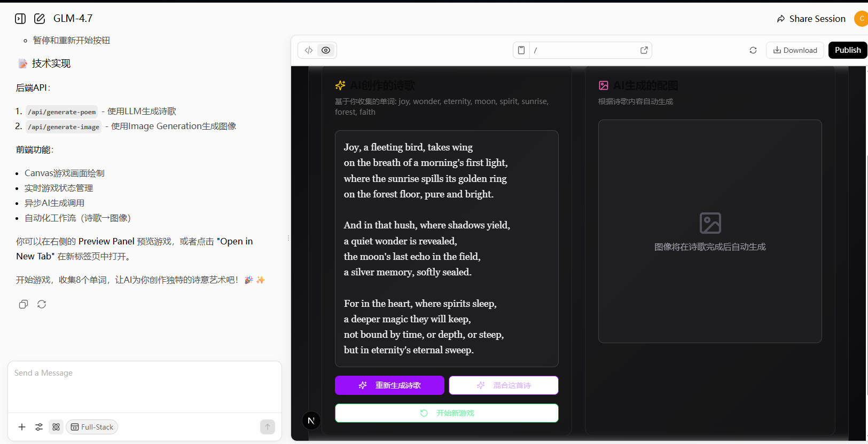Click '实时游戏状态管理' list item
868x444 pixels.
click(x=59, y=188)
